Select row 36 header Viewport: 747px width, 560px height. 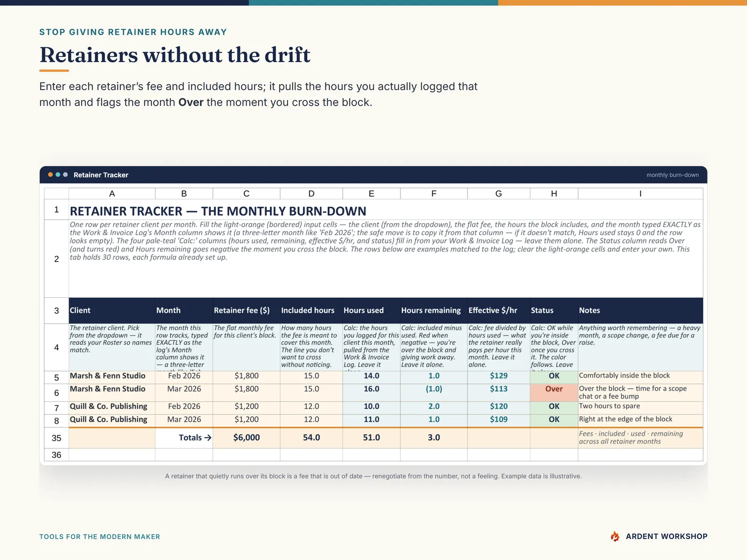(x=56, y=455)
